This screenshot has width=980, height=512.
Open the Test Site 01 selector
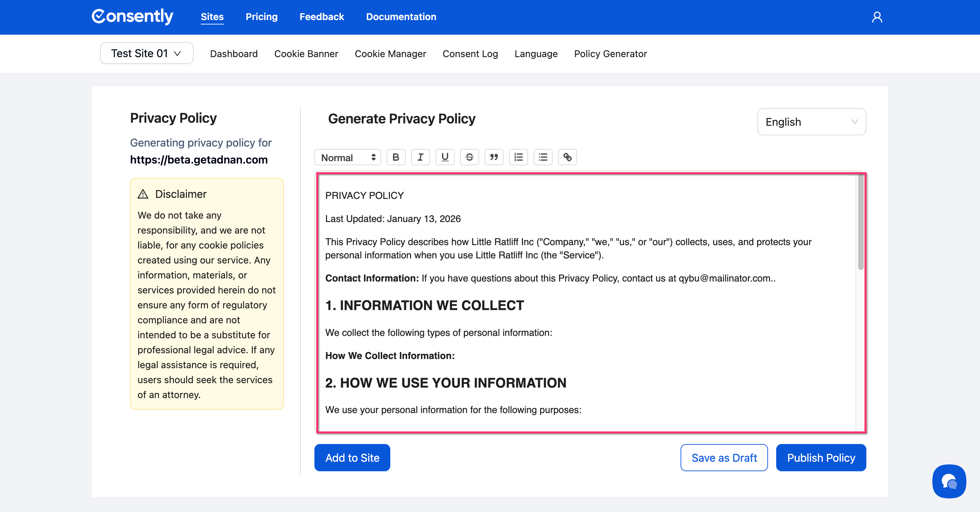click(146, 53)
